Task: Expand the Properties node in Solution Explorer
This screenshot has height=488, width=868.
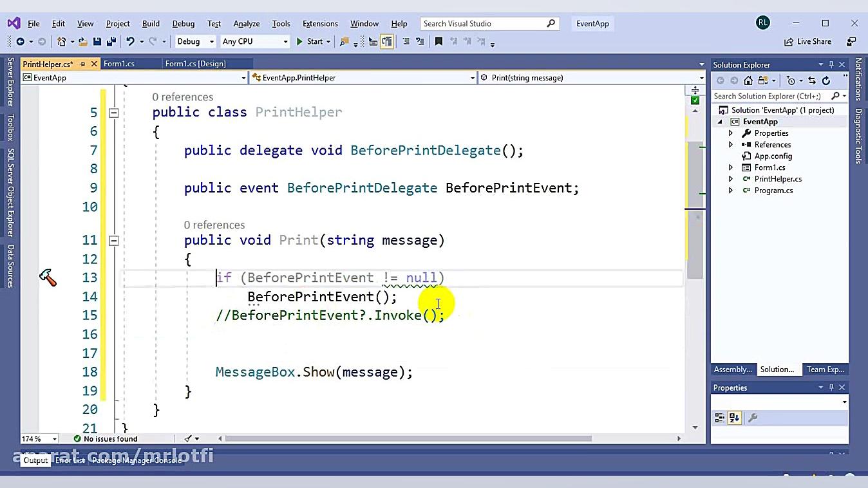Action: (731, 133)
